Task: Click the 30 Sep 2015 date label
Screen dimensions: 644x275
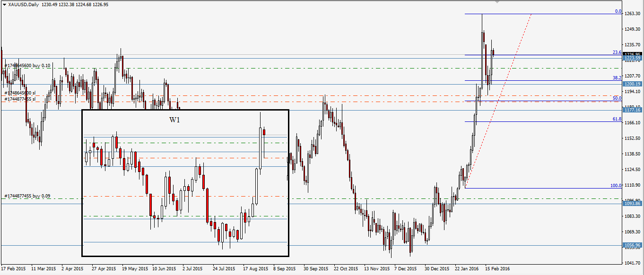Action: [x=315, y=269]
